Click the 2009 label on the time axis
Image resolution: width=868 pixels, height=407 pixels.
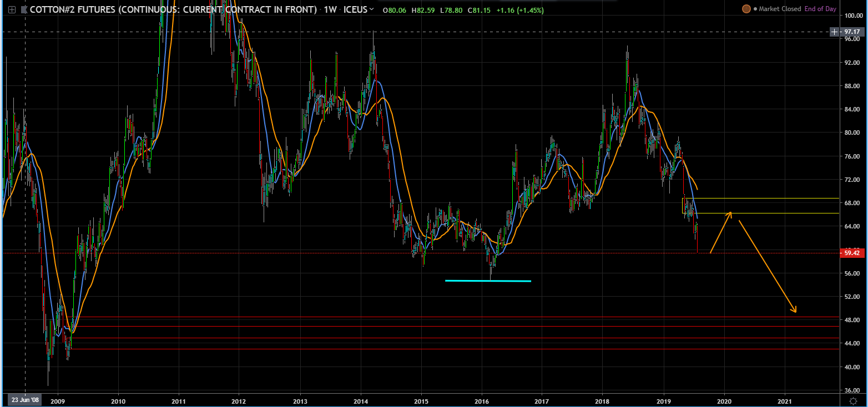58,400
